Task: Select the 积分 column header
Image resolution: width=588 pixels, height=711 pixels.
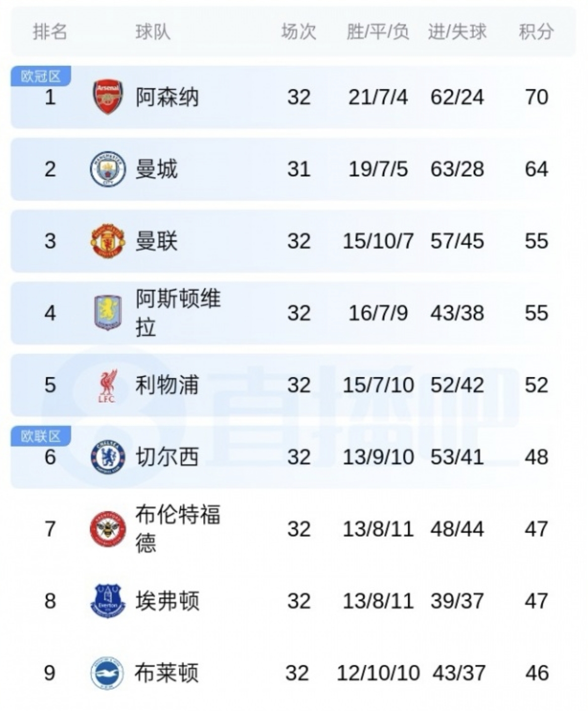Action: pyautogui.click(x=536, y=32)
